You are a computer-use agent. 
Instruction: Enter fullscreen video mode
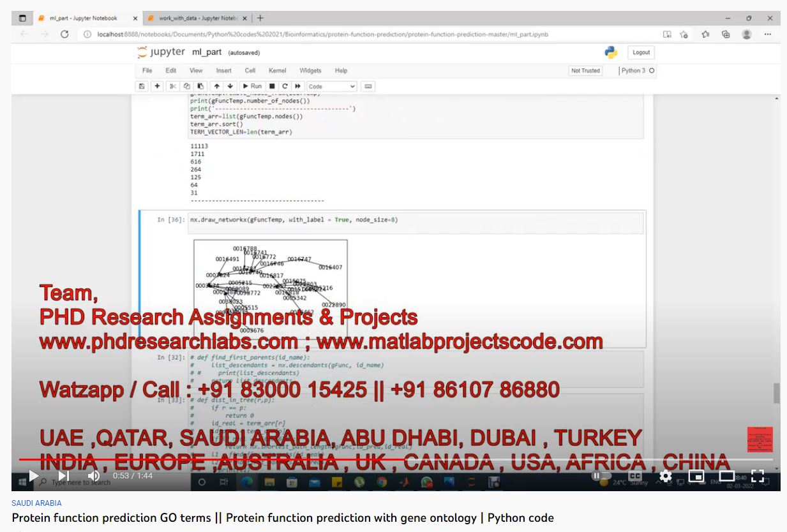(758, 475)
